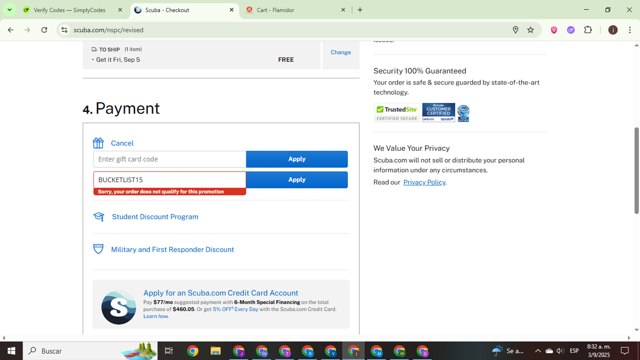The width and height of the screenshot is (640, 360).
Task: Click the Customer Certified badge
Action: [x=438, y=112]
